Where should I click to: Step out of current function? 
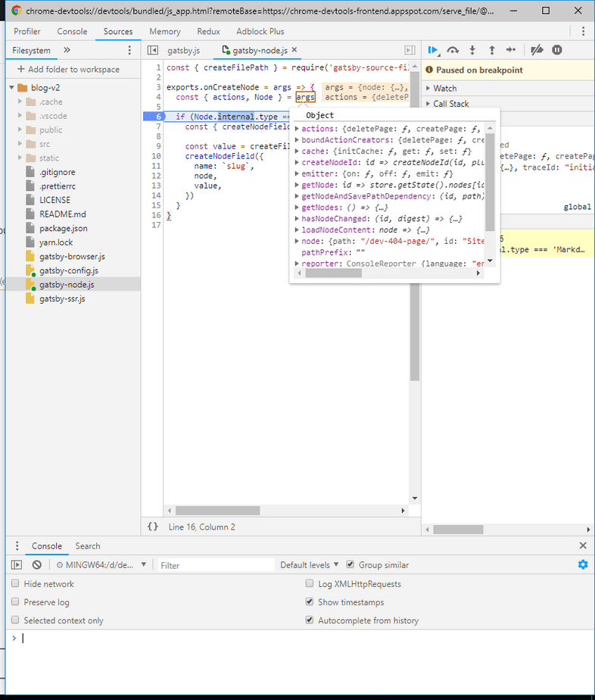pyautogui.click(x=491, y=50)
